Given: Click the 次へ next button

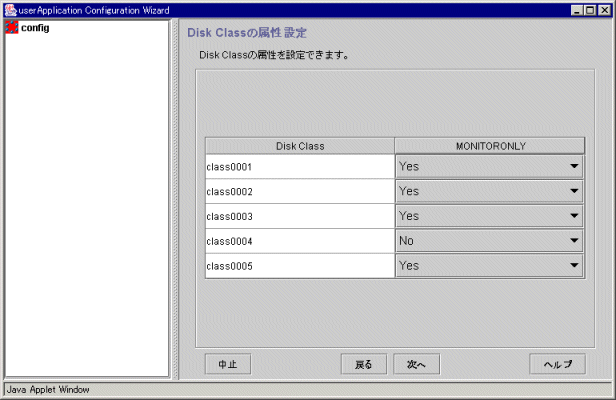Looking at the screenshot, I should pos(416,364).
